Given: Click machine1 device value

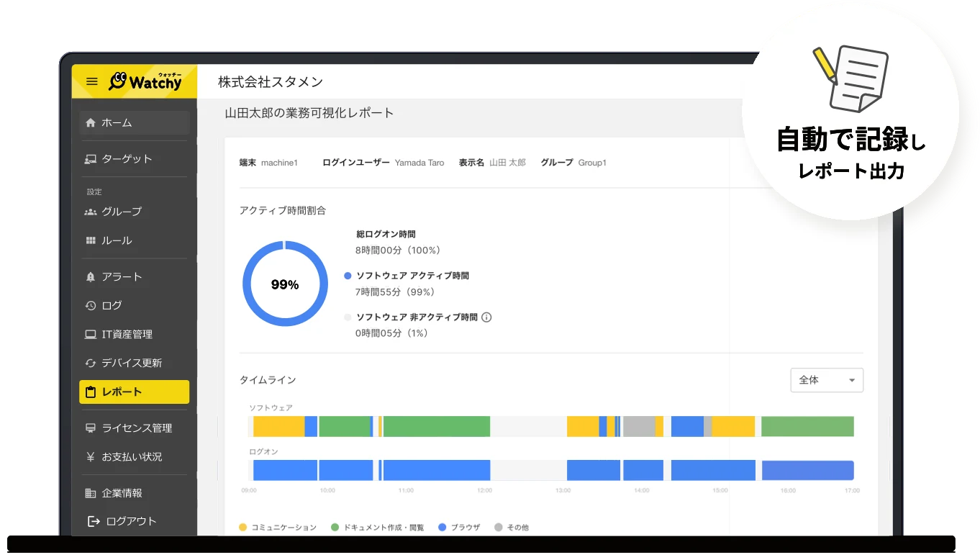Looking at the screenshot, I should pyautogui.click(x=279, y=163).
